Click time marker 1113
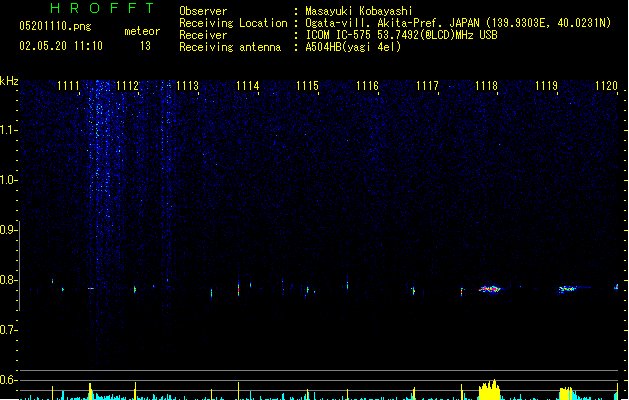Screen dimensions: 629x400 (x=187, y=86)
